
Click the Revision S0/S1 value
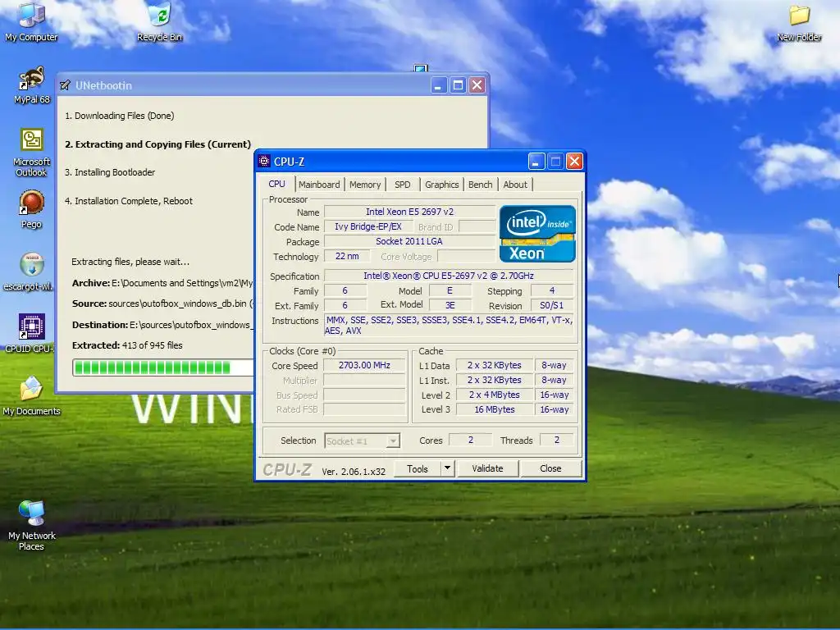[x=552, y=305]
